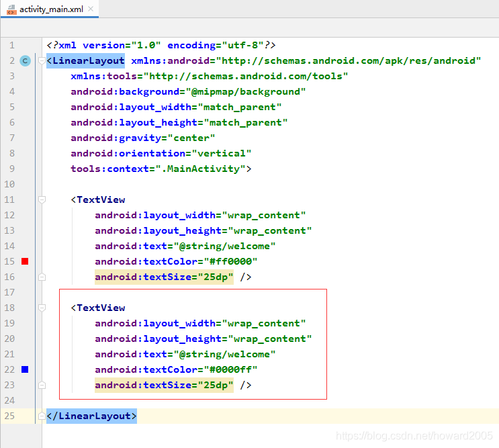Screen dimensions: 499x448
Task: Click the fold end marker on line 16
Action: coord(42,277)
